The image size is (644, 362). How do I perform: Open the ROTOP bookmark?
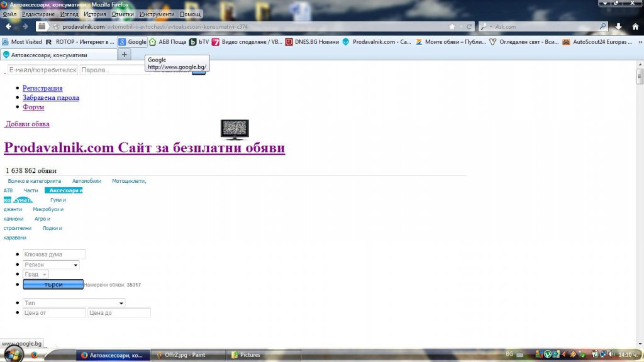coord(80,42)
